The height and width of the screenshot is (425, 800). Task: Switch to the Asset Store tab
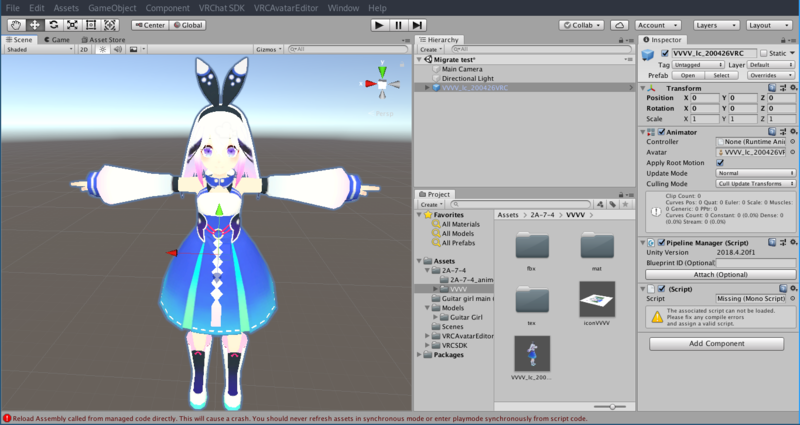(x=103, y=40)
